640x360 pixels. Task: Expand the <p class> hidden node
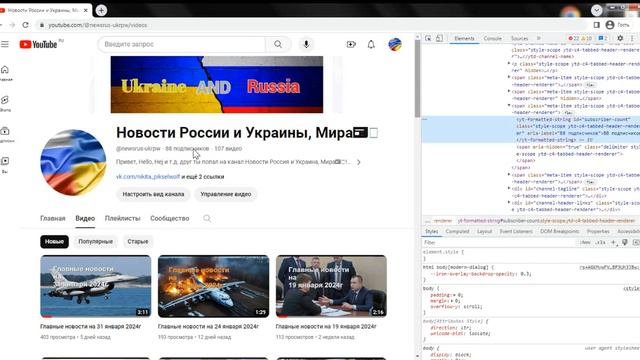509,64
